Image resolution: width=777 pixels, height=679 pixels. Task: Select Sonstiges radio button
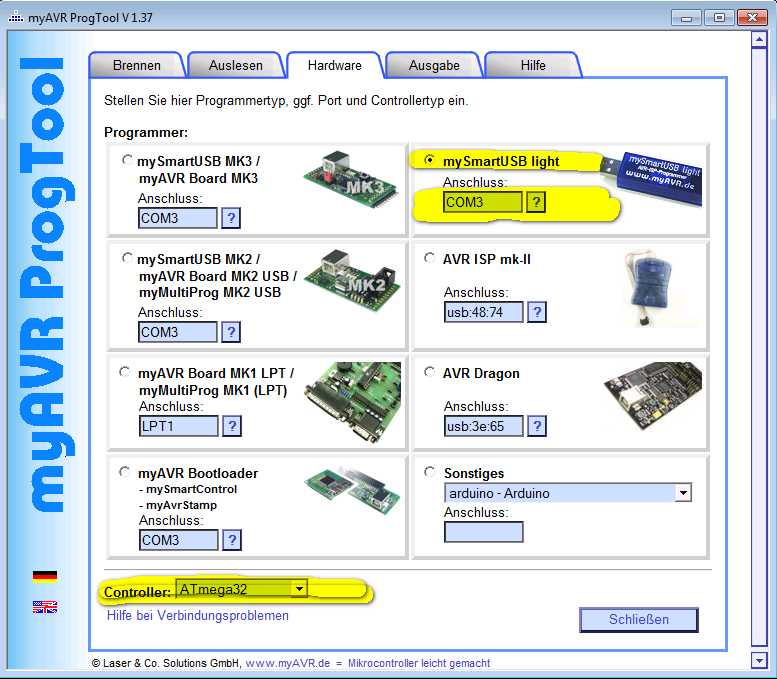pos(430,472)
